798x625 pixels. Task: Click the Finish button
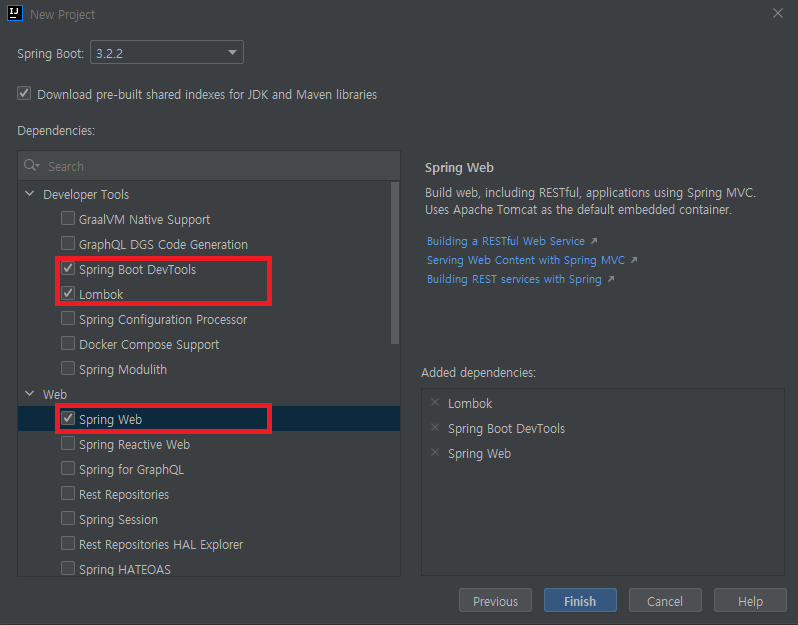[580, 601]
